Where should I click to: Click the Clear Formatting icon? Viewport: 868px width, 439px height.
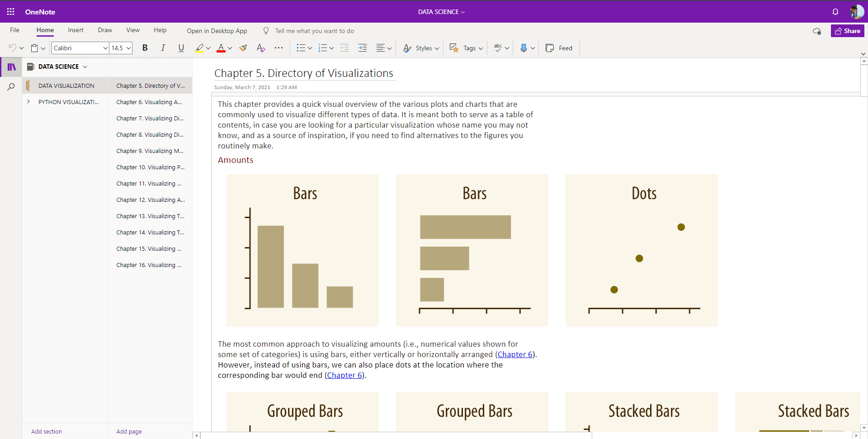(x=260, y=48)
